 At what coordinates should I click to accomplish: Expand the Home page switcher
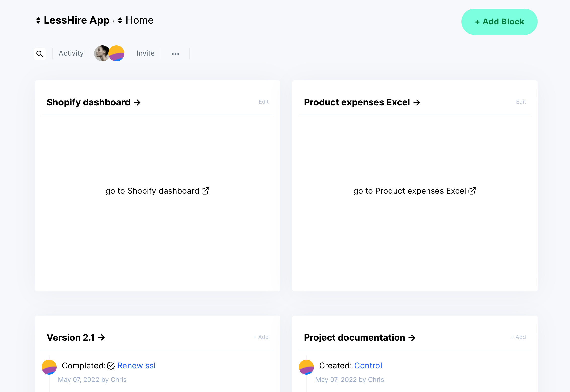point(120,20)
